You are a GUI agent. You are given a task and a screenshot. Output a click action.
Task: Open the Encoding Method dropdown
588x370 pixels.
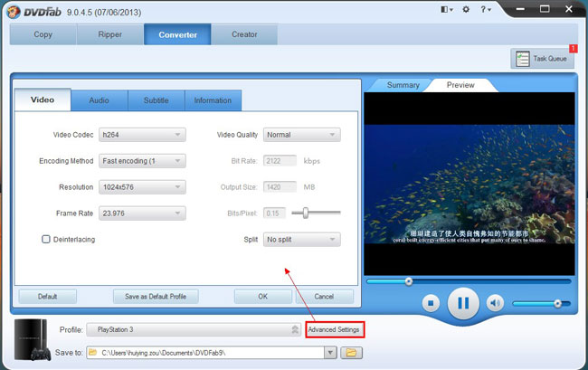pyautogui.click(x=142, y=161)
